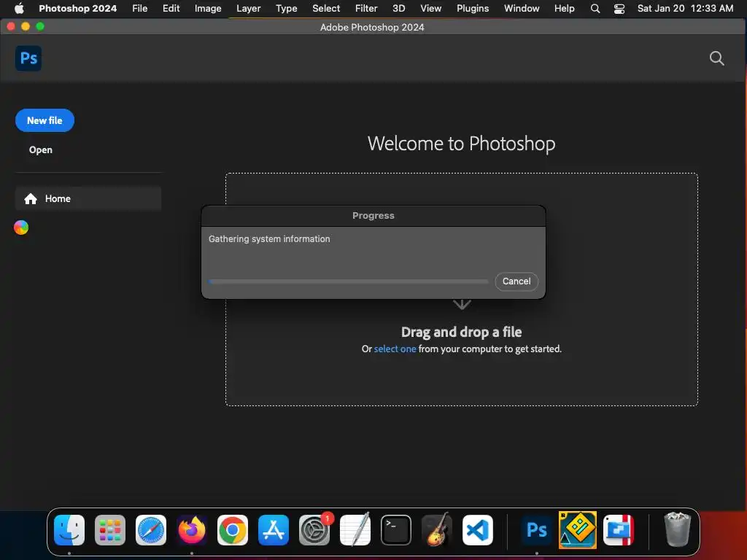
Task: Open the Apple menu
Action: 19,8
